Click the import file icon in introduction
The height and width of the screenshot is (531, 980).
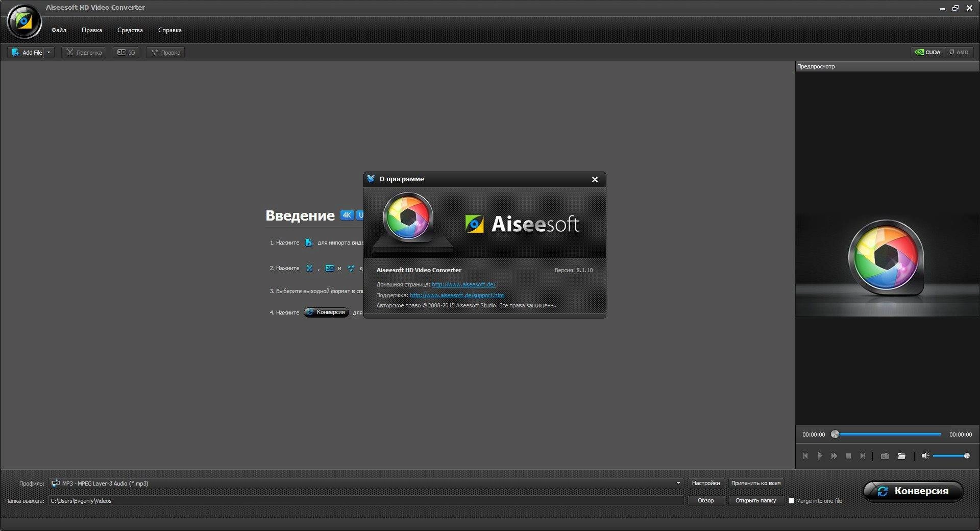point(309,243)
